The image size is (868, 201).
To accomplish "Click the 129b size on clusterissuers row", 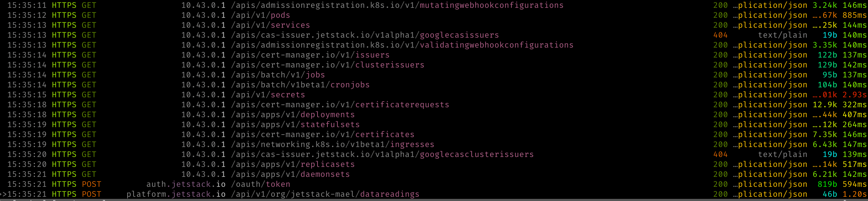I will 827,65.
